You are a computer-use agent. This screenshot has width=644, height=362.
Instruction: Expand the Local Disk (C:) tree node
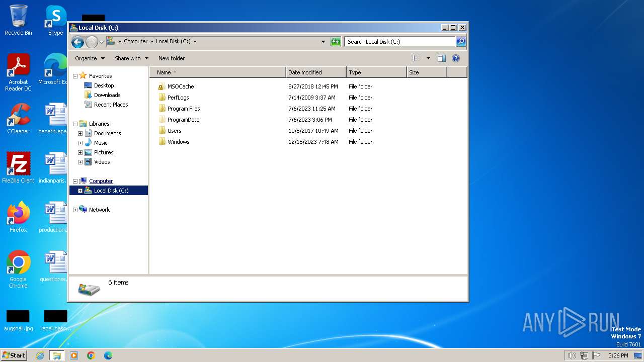[x=80, y=191]
